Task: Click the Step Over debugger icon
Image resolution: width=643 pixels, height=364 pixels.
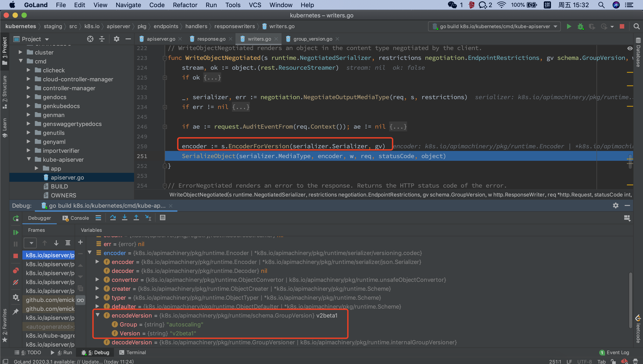Action: 113,218
